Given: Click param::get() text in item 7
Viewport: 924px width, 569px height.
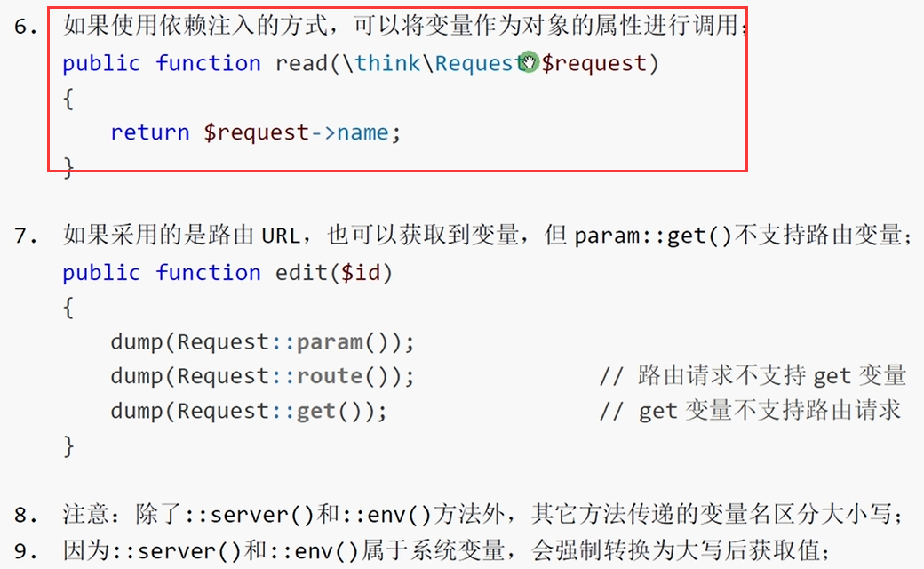Looking at the screenshot, I should pyautogui.click(x=653, y=236).
